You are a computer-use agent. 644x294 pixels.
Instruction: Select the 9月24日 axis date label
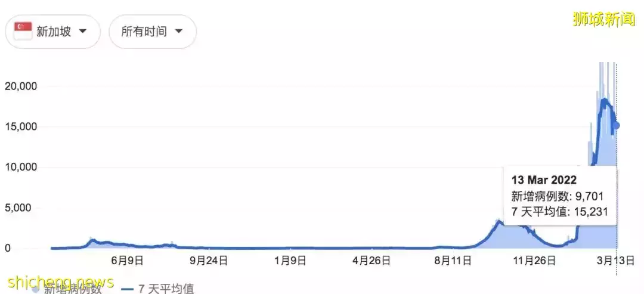tap(209, 261)
